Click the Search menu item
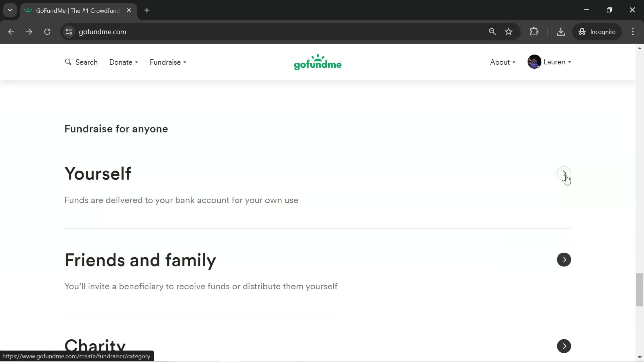The image size is (644, 362). pos(81,62)
